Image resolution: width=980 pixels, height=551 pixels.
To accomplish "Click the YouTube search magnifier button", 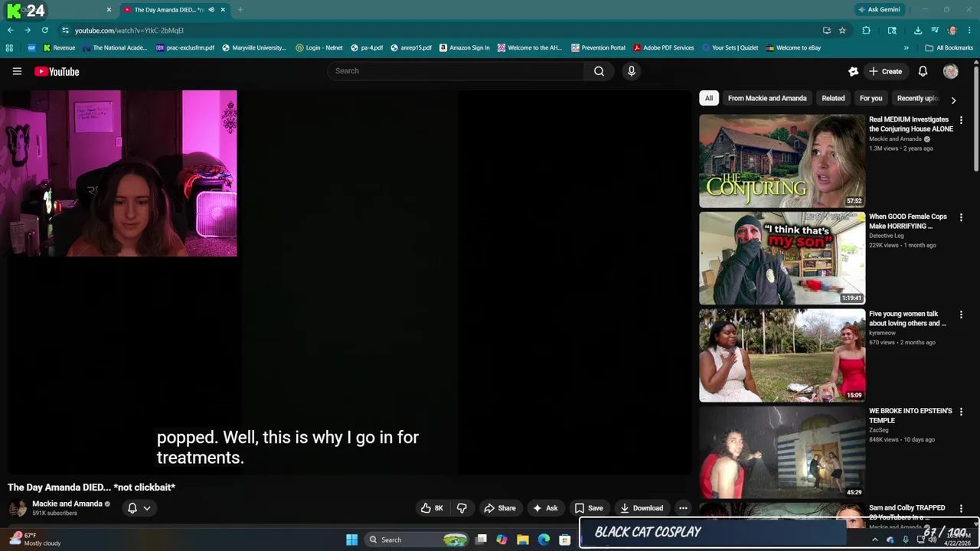I will click(599, 71).
